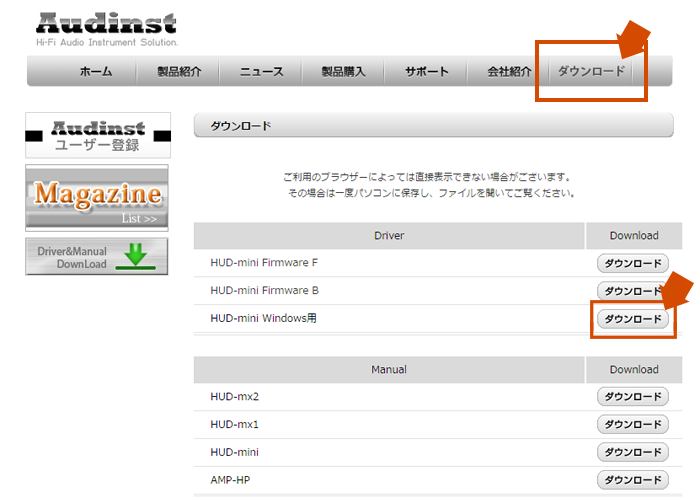Click the HUD-mini Windows用 text
This screenshot has height=500, width=700.
263,318
